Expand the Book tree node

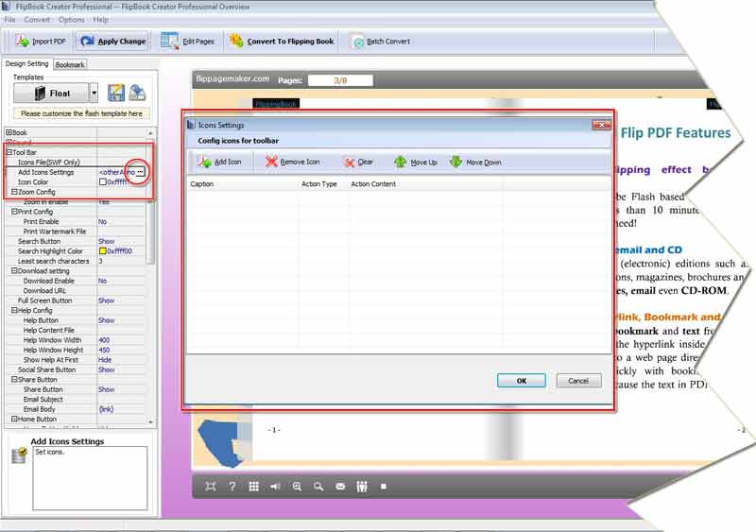click(x=9, y=132)
